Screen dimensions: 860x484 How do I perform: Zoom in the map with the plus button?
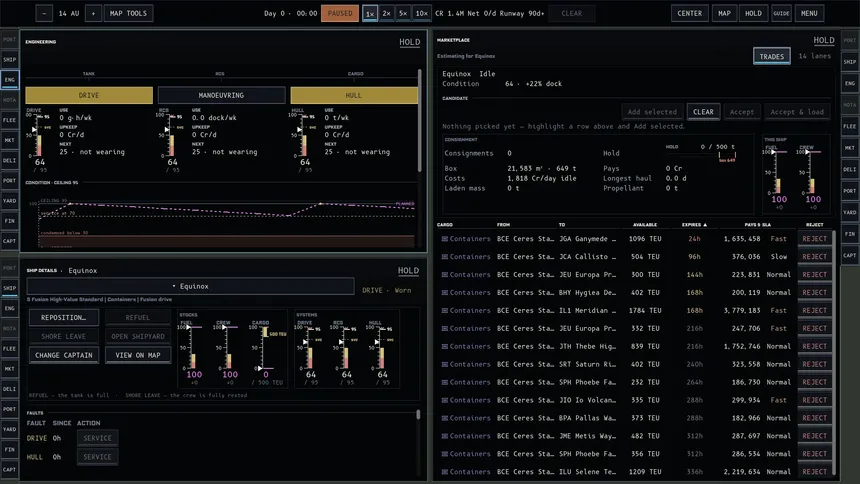coord(93,13)
